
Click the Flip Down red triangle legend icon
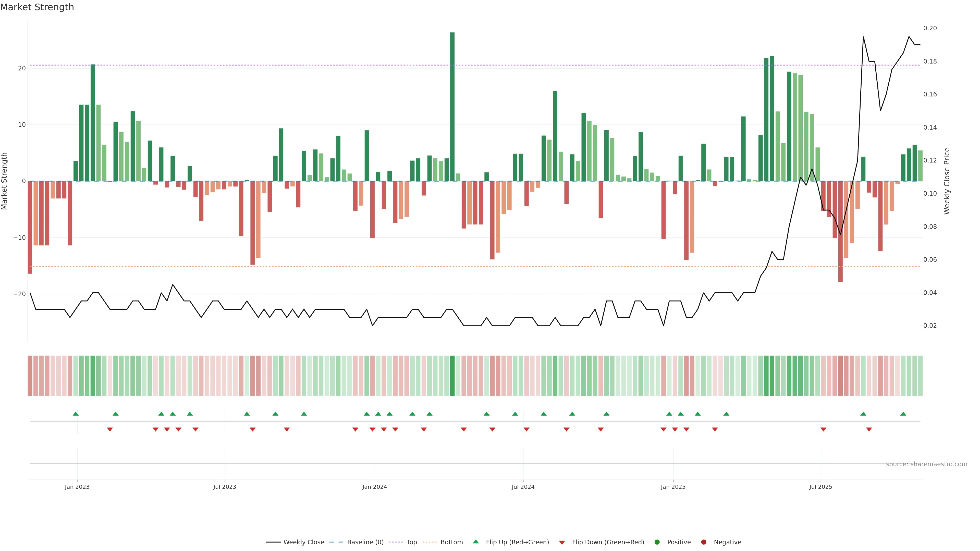pyautogui.click(x=562, y=543)
